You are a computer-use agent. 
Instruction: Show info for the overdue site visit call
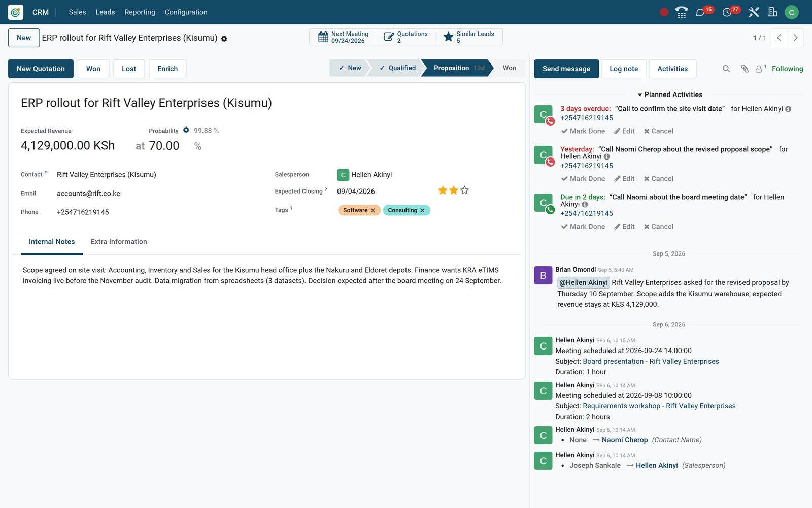(x=788, y=109)
